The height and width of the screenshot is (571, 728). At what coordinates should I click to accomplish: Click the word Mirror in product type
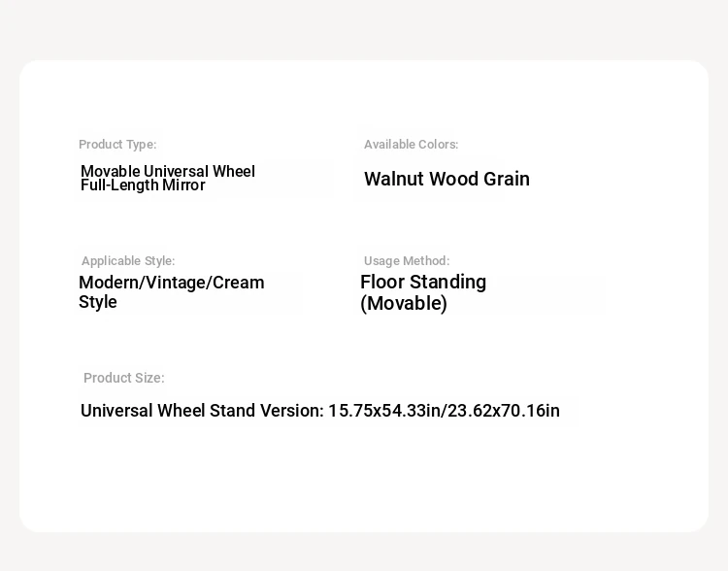point(183,185)
